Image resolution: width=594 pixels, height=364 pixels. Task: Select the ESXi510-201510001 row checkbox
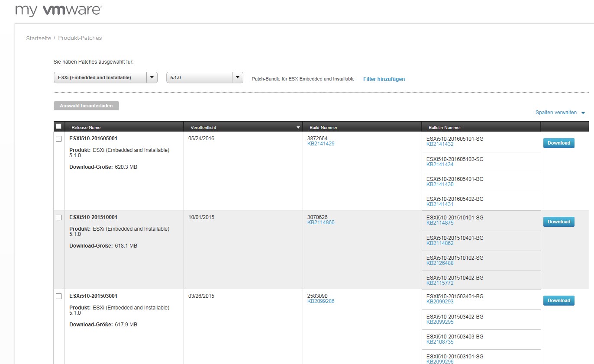[59, 218]
